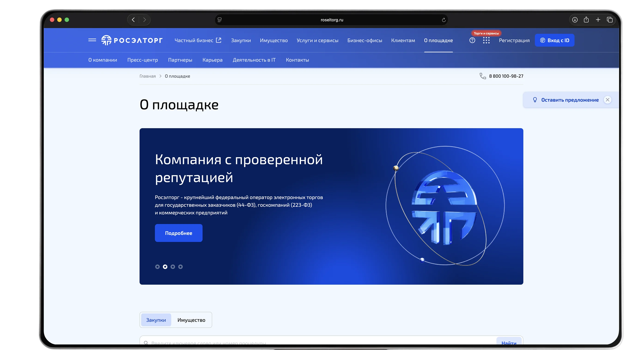This screenshot has width=644, height=350.
Task: Select the fourth banner slide dot
Action: (180, 267)
